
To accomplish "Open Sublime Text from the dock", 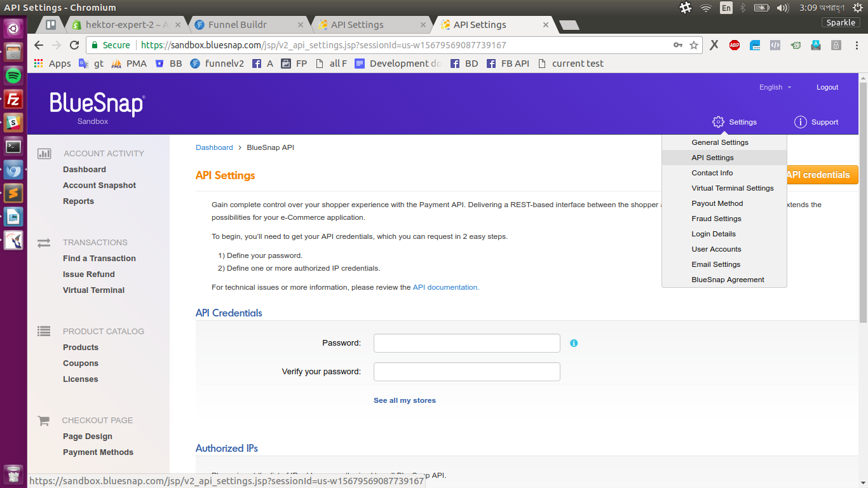I will pos(13,193).
